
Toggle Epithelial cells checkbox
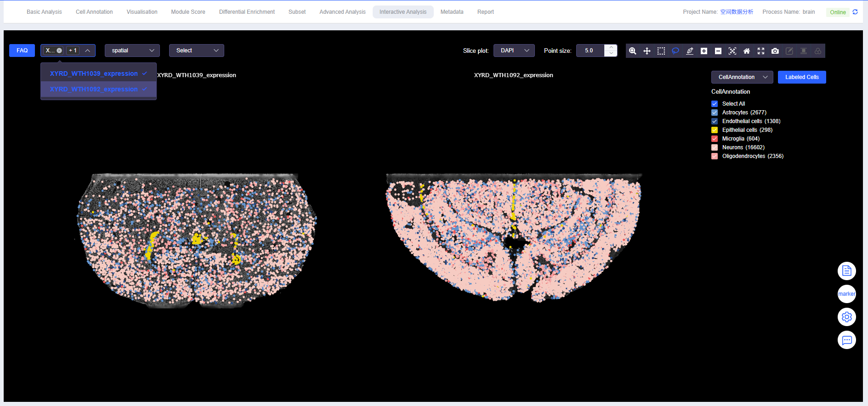[x=715, y=130]
